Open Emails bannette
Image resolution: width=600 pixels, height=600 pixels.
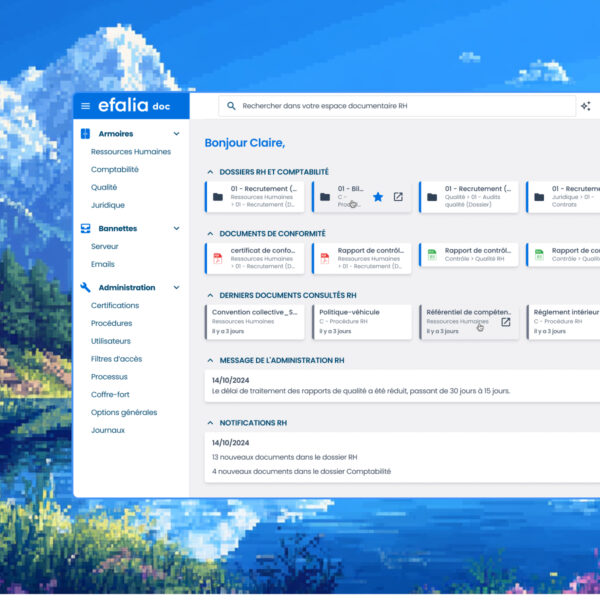tap(103, 264)
